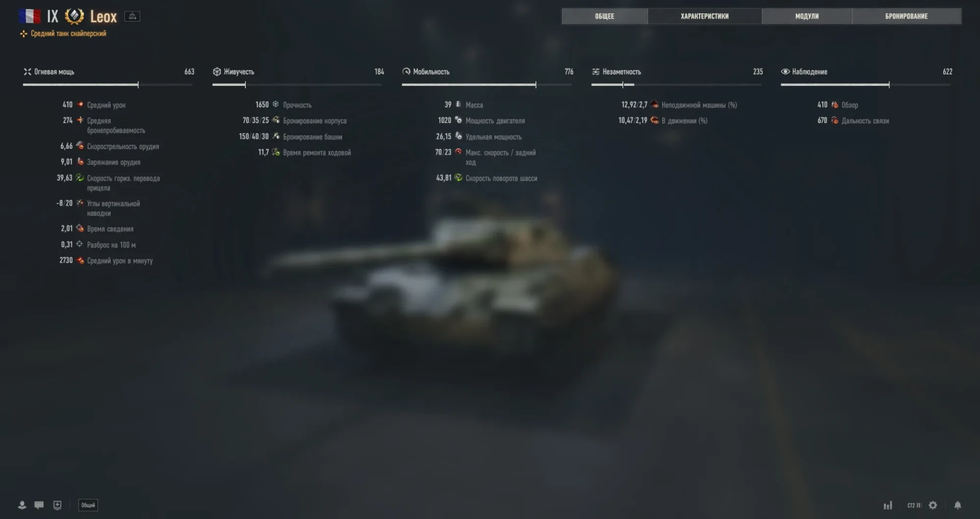Click the CT2 server indicator
The image size is (980, 519).
(x=914, y=505)
